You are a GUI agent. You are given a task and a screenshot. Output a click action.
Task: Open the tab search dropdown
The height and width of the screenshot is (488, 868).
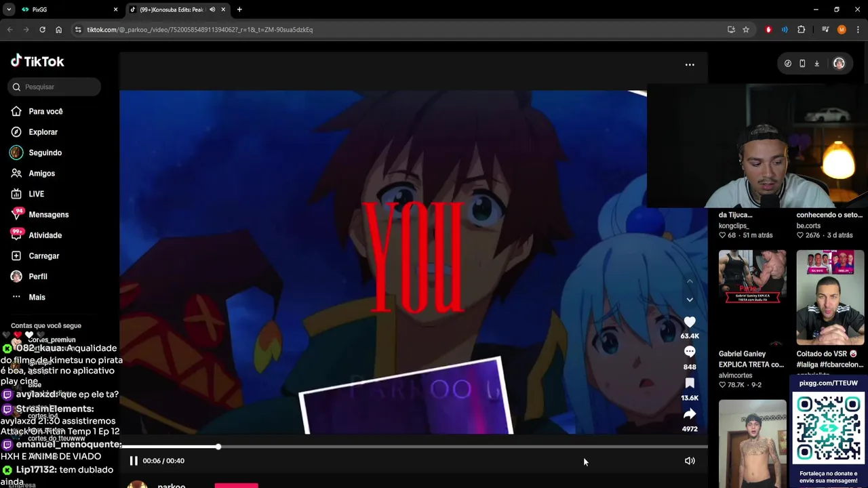[x=9, y=9]
